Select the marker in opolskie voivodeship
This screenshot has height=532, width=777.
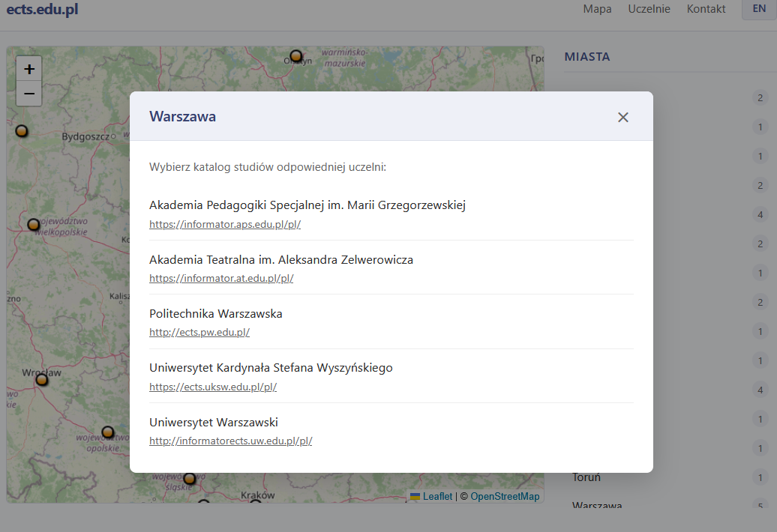pos(109,432)
